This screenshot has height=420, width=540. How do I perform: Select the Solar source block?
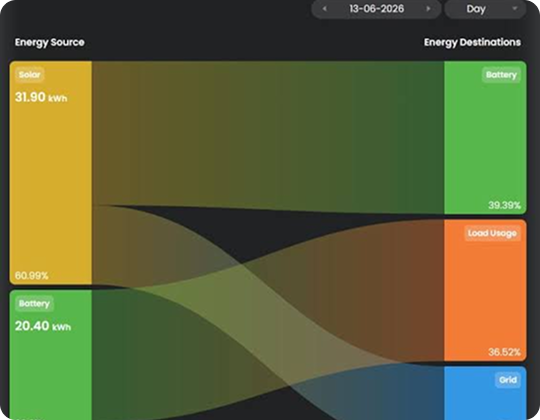(x=51, y=172)
